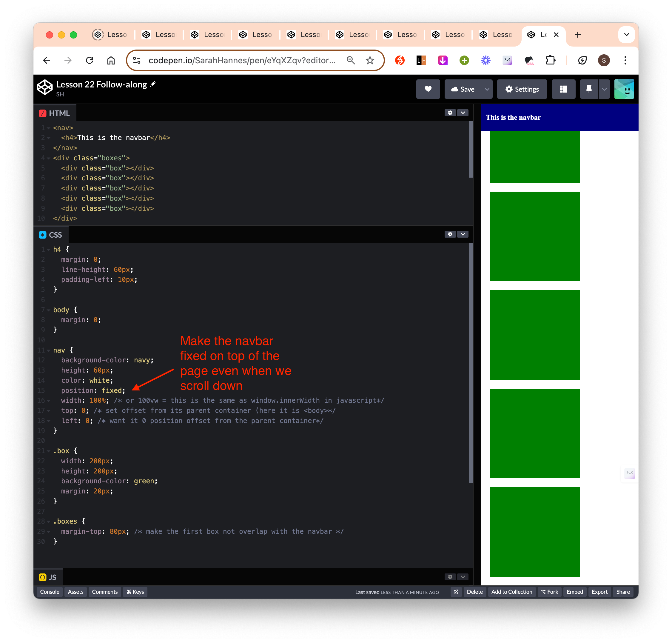Open the zoom magnifier in address bar

(x=350, y=60)
